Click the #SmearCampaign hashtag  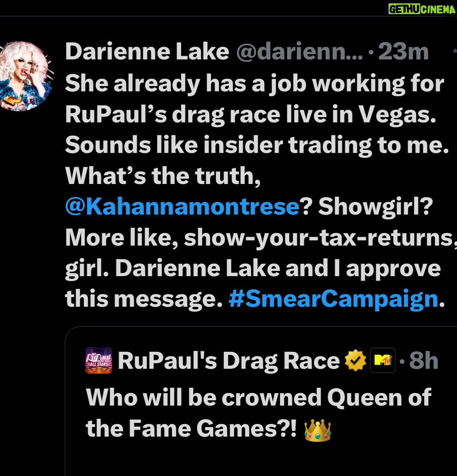[x=334, y=299]
